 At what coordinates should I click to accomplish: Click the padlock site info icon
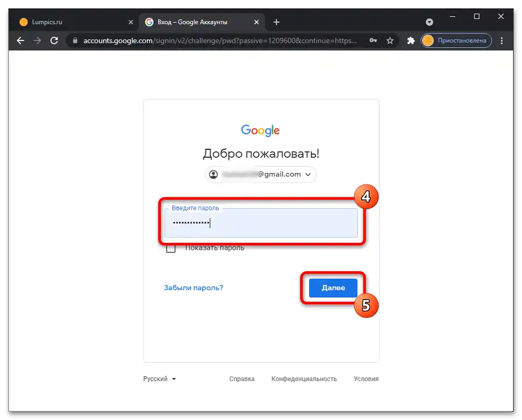[75, 40]
